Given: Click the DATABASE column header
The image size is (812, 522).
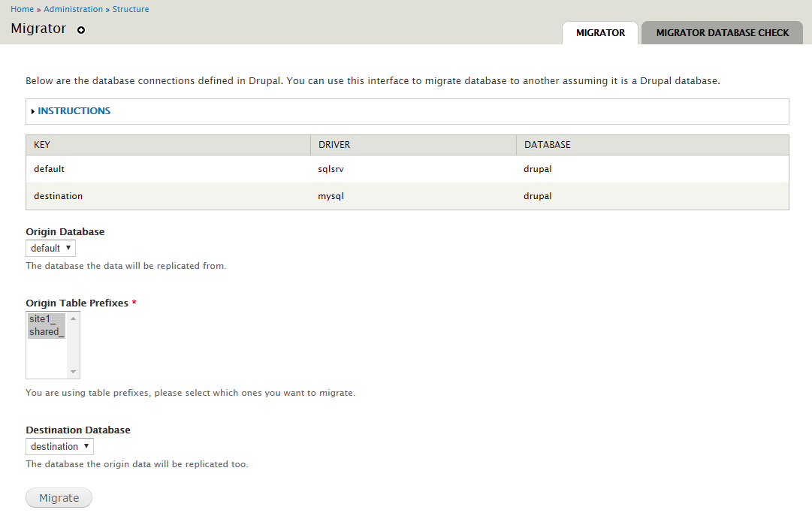Looking at the screenshot, I should click(653, 145).
